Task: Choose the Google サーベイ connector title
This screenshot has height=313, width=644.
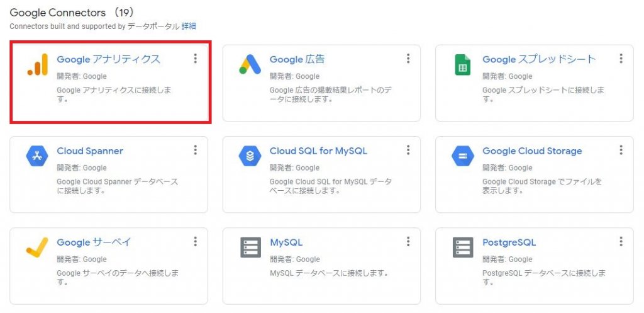Action: pyautogui.click(x=94, y=242)
